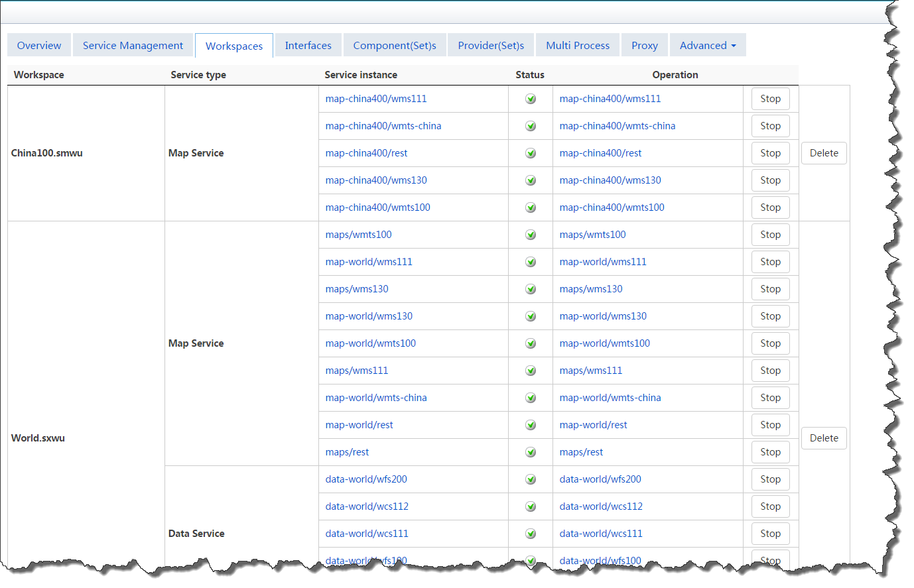Open data-world/wcs112 service instance link

pos(367,506)
